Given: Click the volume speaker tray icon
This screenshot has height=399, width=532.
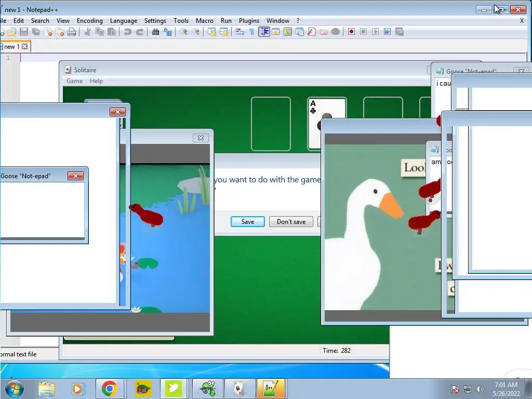Looking at the screenshot, I should tap(480, 389).
